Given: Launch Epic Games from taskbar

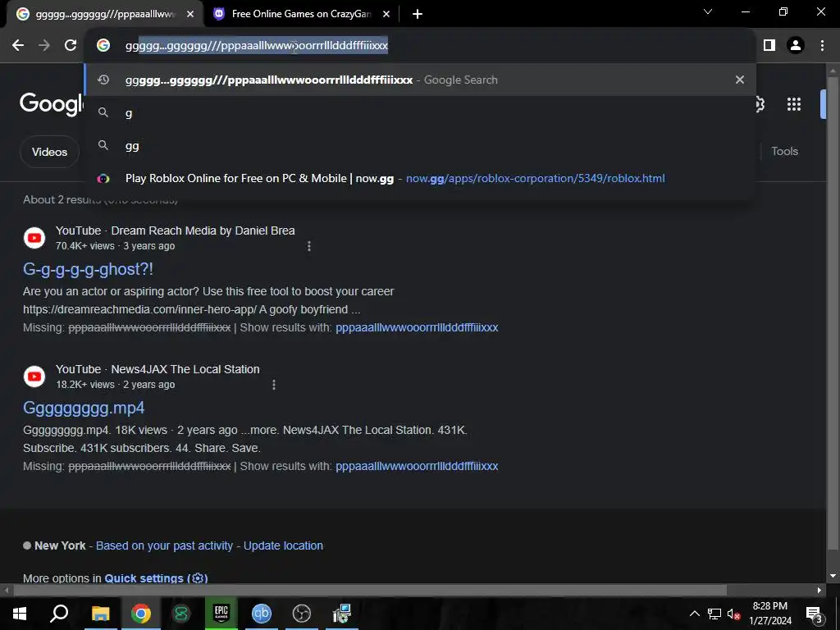Looking at the screenshot, I should (221, 614).
